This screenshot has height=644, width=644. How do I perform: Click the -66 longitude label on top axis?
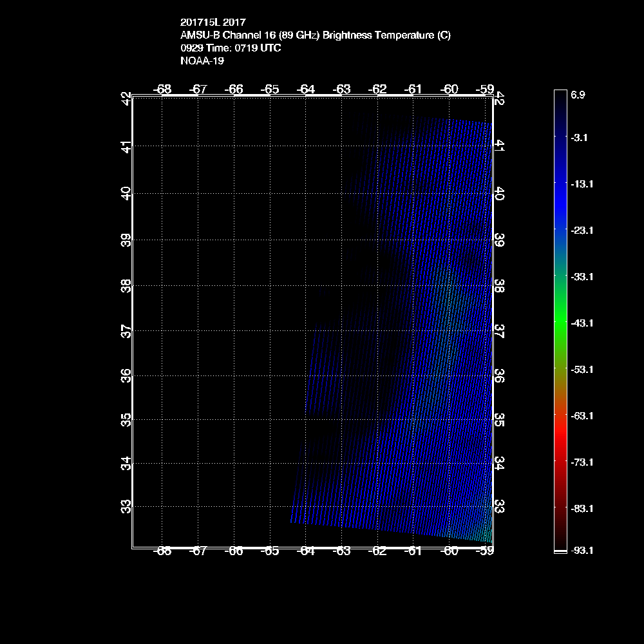[235, 89]
